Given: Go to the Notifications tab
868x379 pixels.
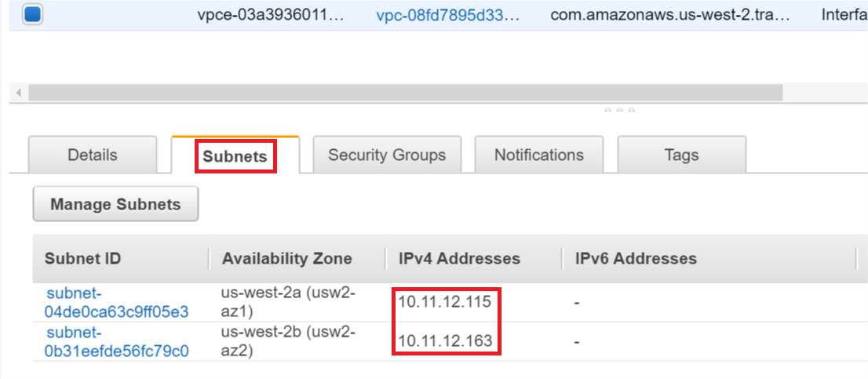Looking at the screenshot, I should [538, 155].
